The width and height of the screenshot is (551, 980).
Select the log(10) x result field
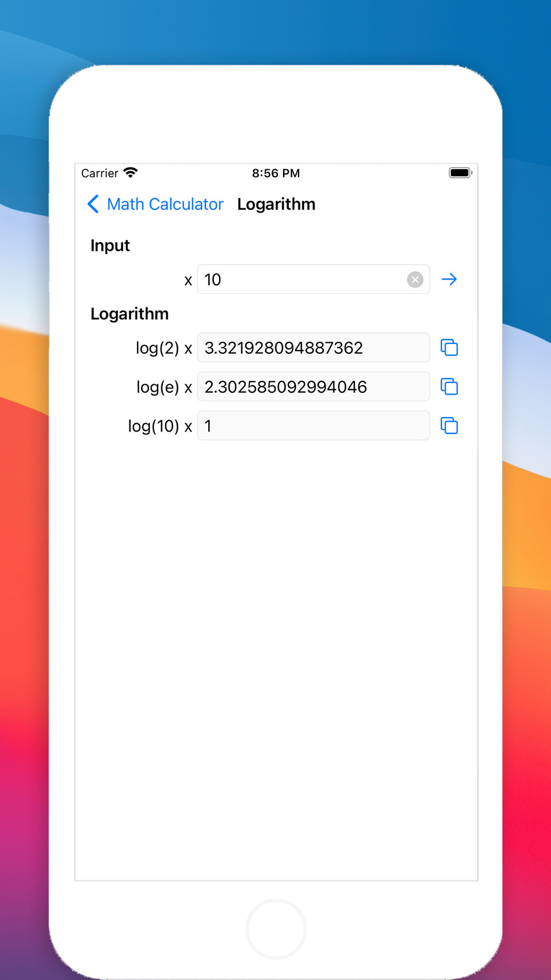click(x=314, y=426)
